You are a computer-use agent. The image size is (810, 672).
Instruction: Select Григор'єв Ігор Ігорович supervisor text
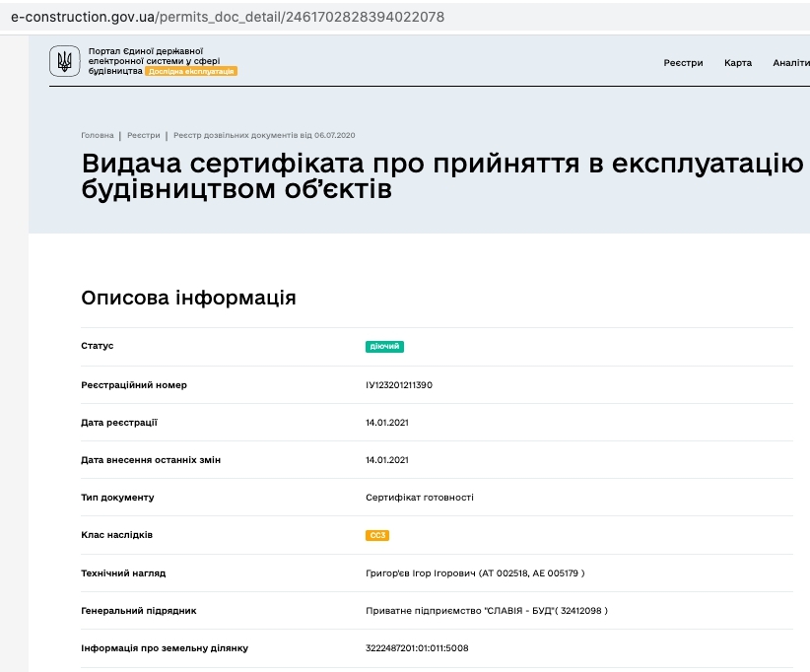tap(475, 572)
